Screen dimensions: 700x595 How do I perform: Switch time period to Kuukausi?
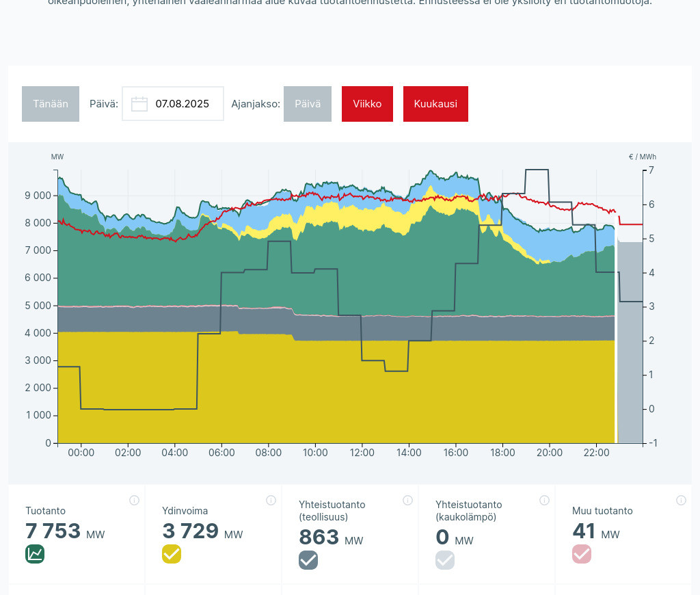pyautogui.click(x=435, y=104)
